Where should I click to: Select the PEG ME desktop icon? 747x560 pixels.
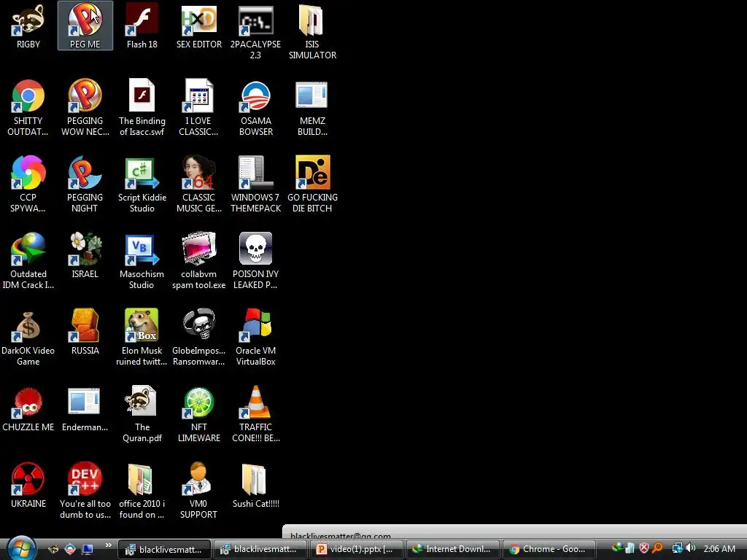[85, 26]
